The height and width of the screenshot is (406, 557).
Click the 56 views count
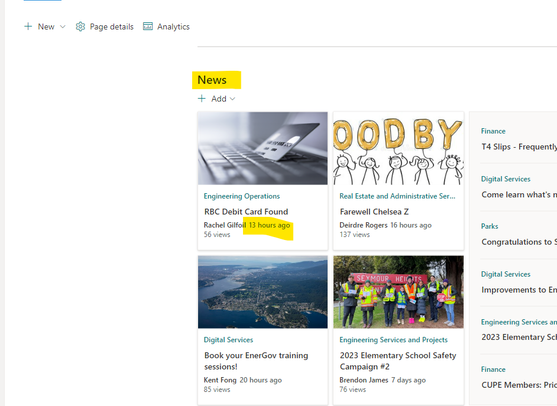(217, 234)
